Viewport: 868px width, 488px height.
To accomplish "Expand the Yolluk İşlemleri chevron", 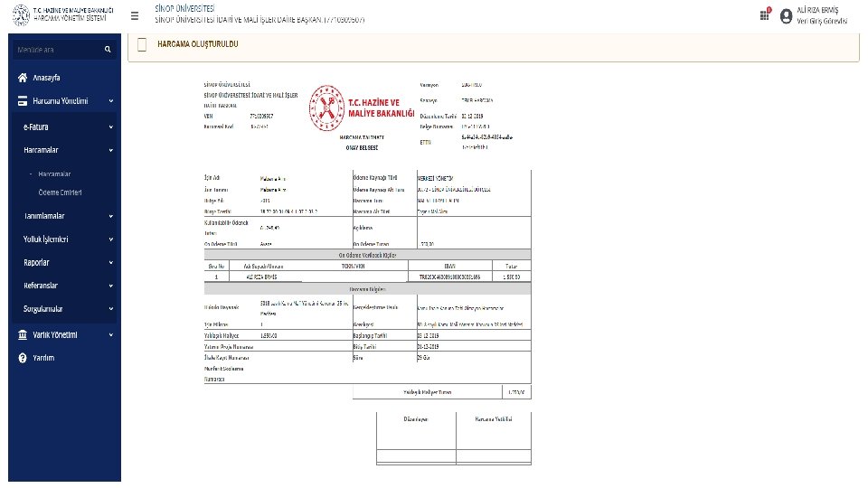I will coord(110,239).
